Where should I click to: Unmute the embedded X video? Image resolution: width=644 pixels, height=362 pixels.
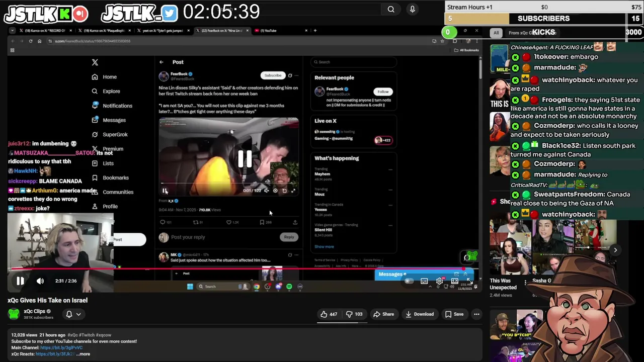(267, 191)
